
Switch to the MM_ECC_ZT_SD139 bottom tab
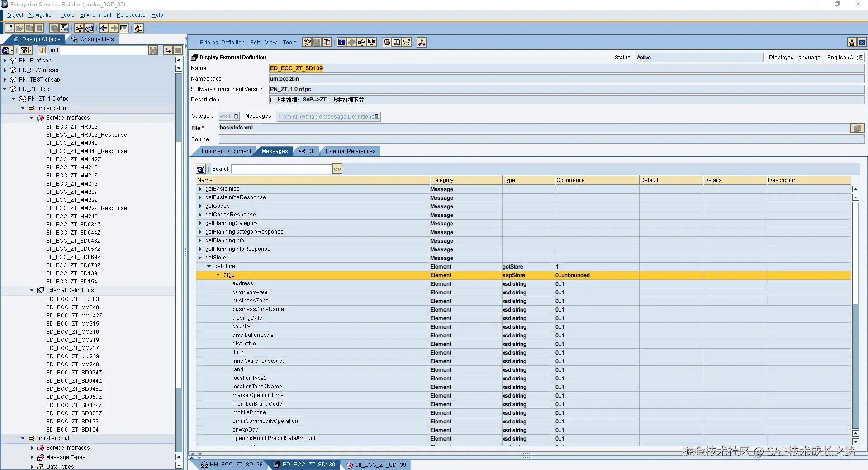pos(232,465)
